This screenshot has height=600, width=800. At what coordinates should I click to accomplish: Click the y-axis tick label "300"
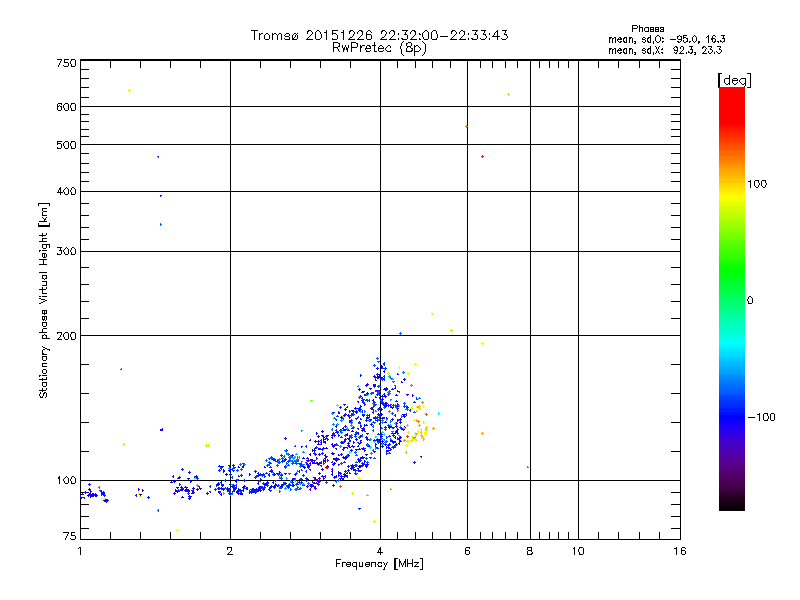pos(67,251)
